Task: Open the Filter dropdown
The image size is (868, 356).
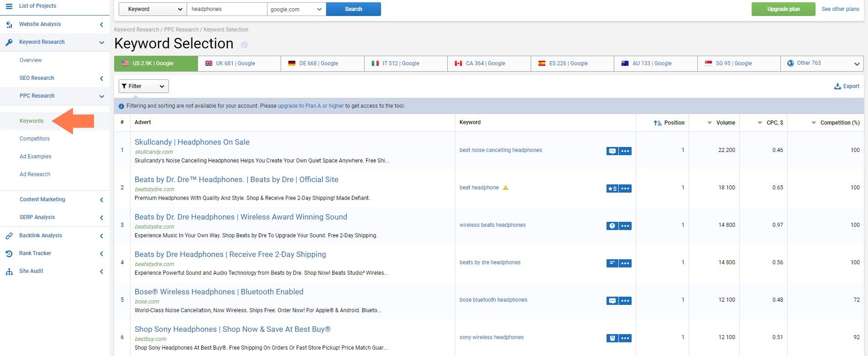Action: pyautogui.click(x=144, y=86)
